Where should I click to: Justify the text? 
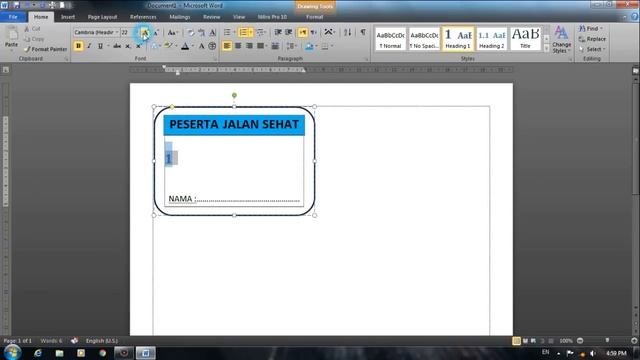260,46
